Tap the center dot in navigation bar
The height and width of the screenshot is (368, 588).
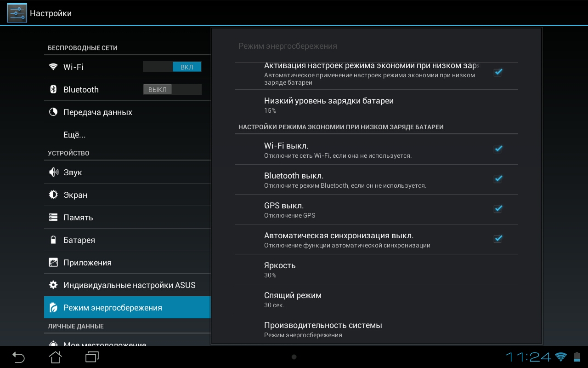pyautogui.click(x=294, y=357)
